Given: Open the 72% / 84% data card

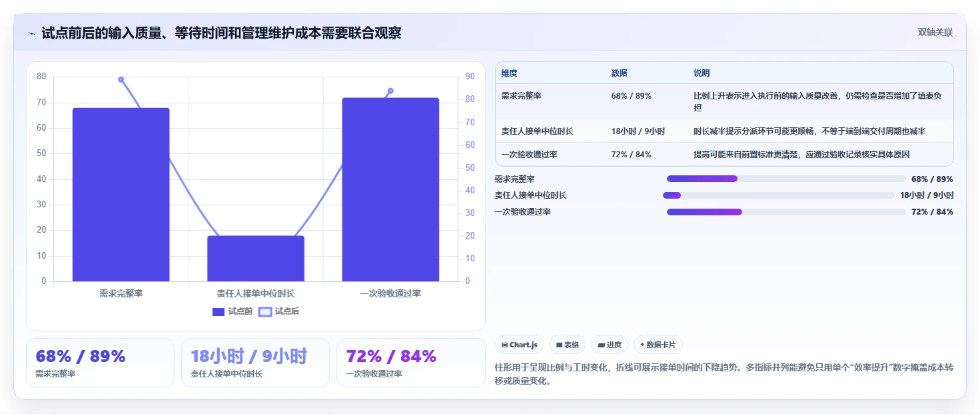Looking at the screenshot, I should coord(410,363).
